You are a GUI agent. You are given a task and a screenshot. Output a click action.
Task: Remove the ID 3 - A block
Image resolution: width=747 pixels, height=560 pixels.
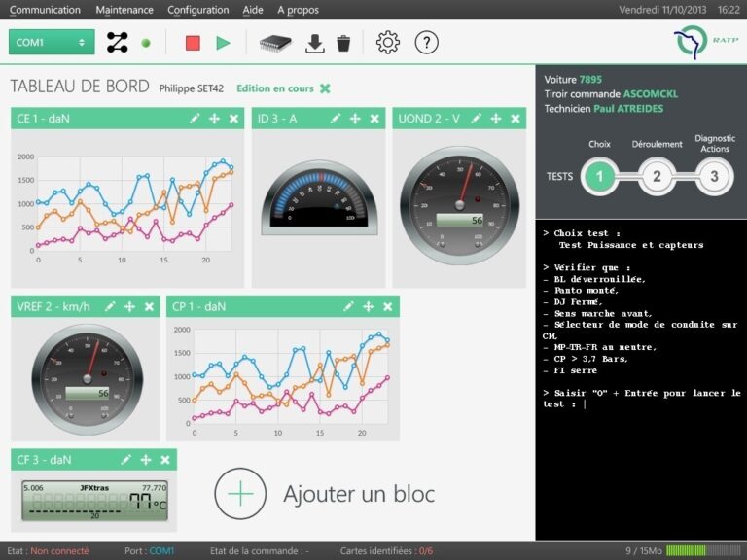point(374,119)
